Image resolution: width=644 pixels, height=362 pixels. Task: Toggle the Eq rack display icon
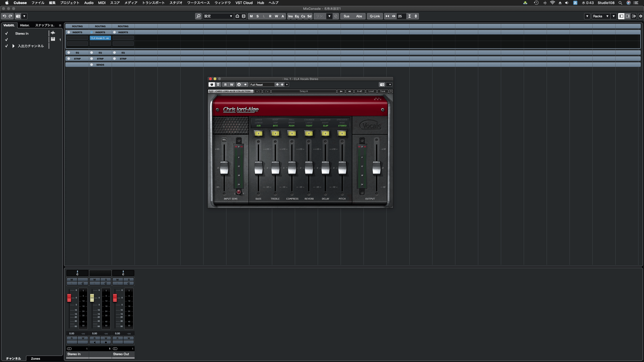[x=297, y=16]
